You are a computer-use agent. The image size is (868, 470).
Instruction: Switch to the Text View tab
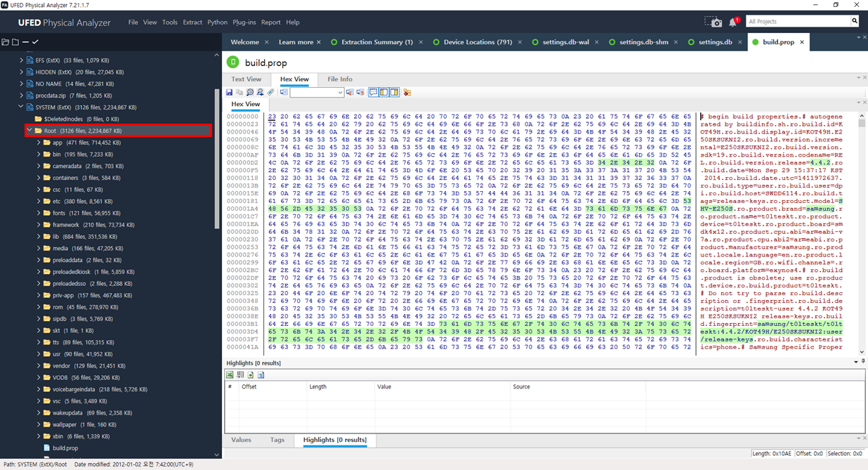(246, 79)
